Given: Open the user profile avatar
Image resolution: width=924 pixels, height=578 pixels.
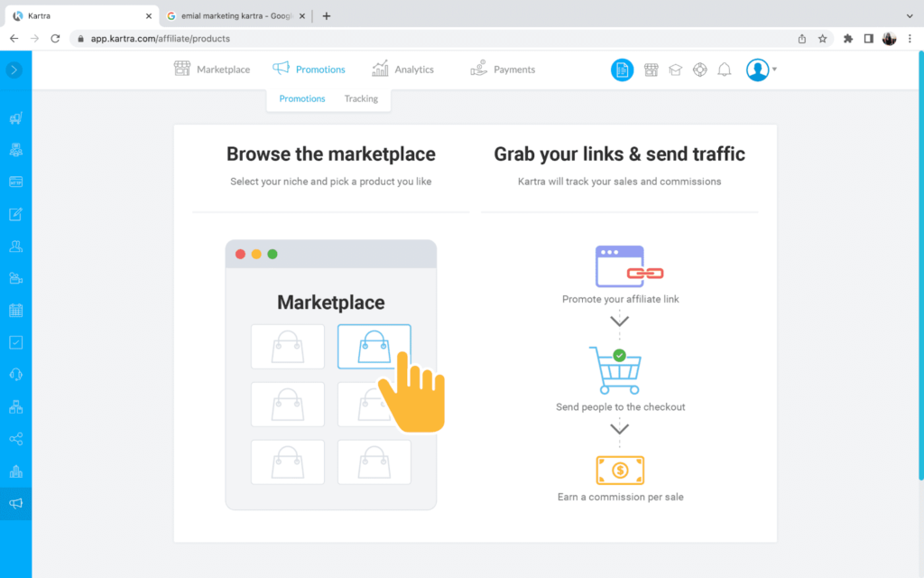Looking at the screenshot, I should tap(757, 70).
